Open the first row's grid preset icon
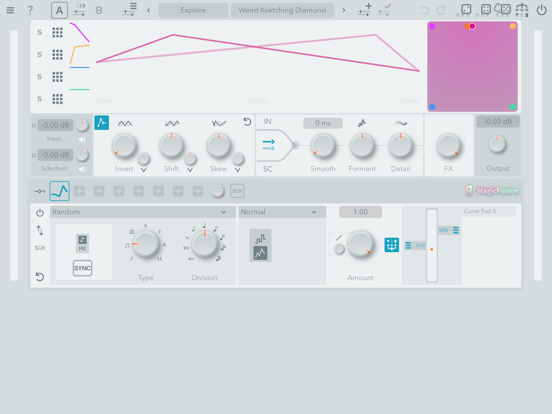552x414 pixels. pos(57,32)
